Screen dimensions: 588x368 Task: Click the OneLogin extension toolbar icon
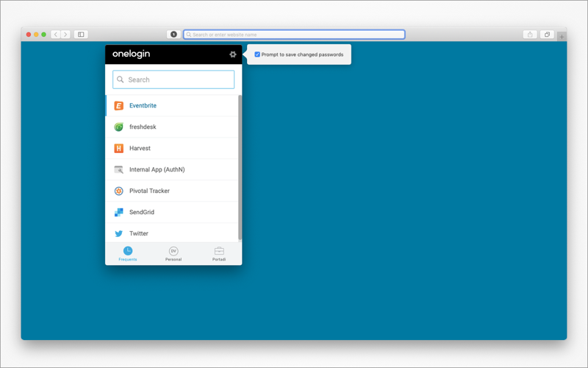point(173,34)
